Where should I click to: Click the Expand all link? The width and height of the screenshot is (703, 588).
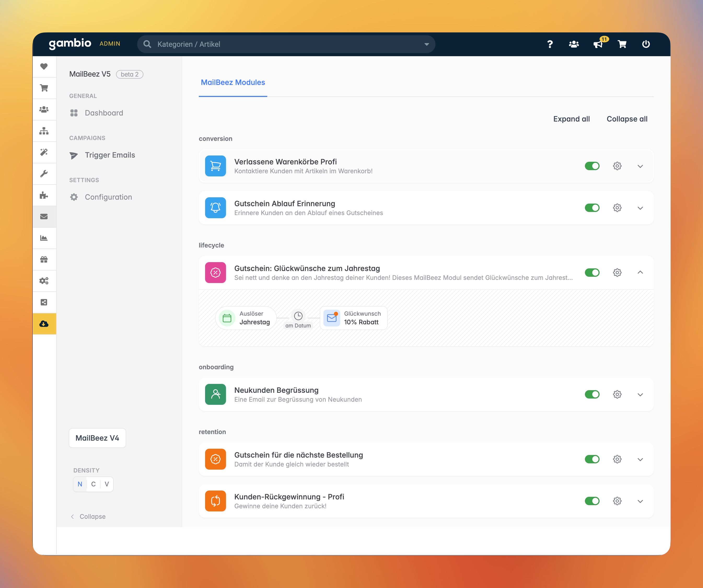(571, 119)
